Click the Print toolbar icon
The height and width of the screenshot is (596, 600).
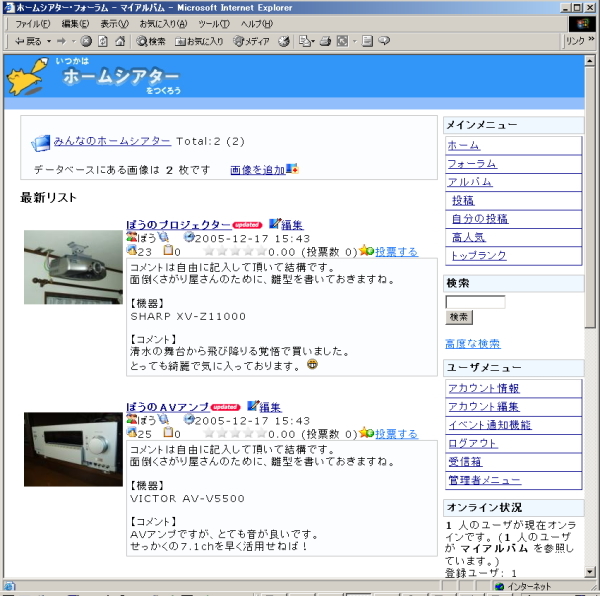(325, 41)
